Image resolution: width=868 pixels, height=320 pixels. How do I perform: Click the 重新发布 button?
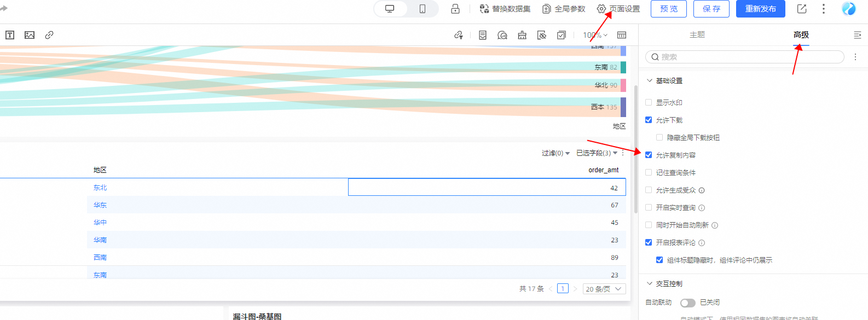[760, 9]
